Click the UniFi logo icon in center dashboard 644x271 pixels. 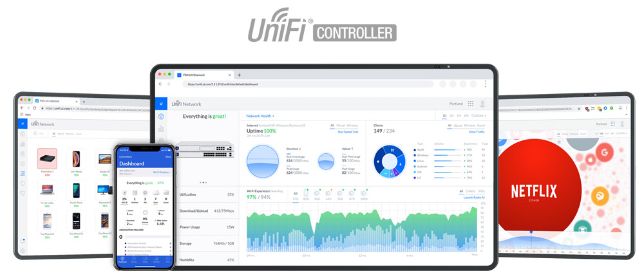(x=161, y=104)
